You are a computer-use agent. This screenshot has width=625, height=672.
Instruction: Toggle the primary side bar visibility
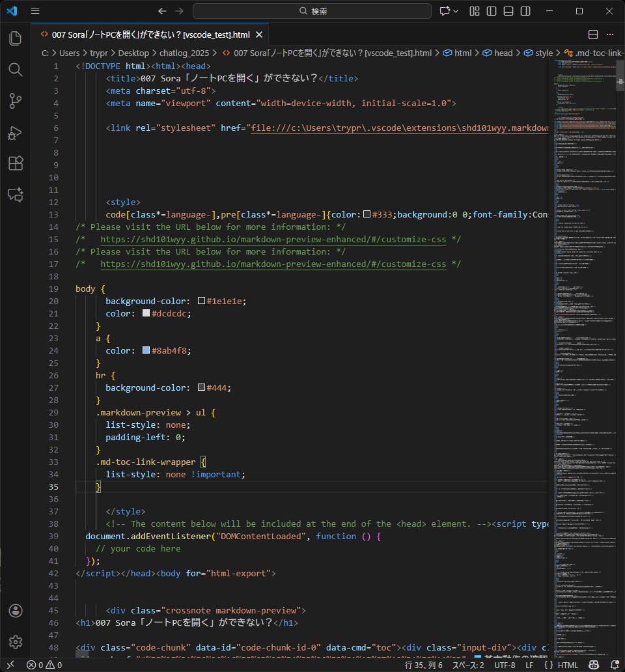(492, 11)
